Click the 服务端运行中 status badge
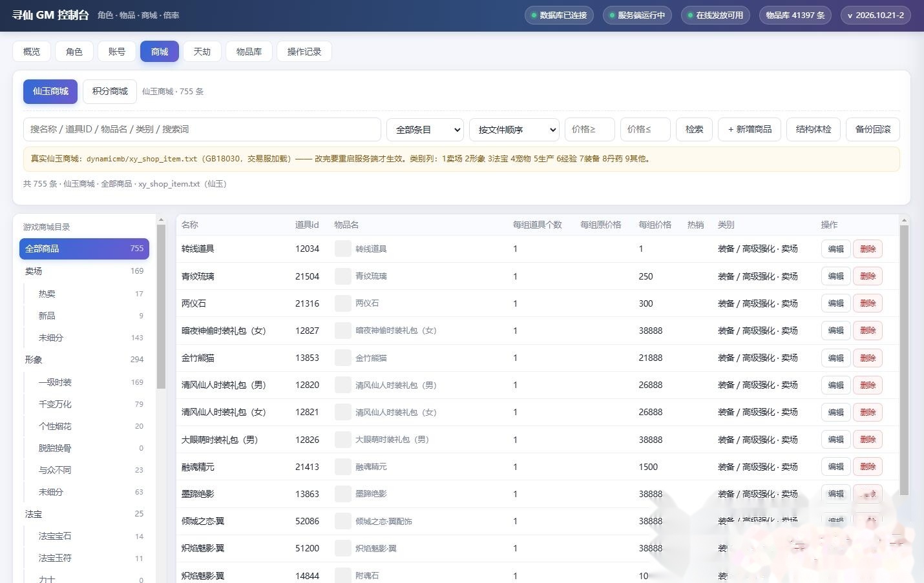 pyautogui.click(x=637, y=15)
